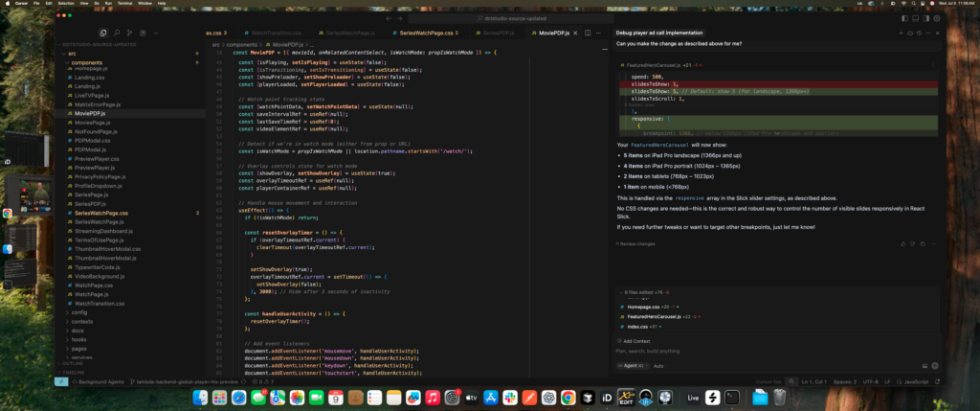This screenshot has width=980, height=411.
Task: Open editor more actions ellipsis
Action: 599,33
